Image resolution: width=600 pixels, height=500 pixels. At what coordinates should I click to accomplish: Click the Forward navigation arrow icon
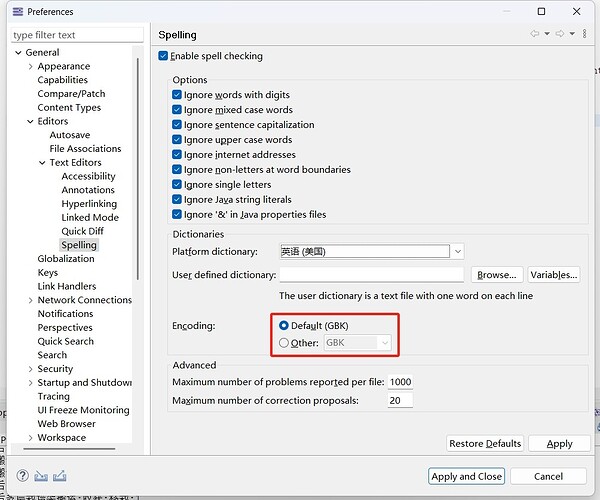coord(560,34)
